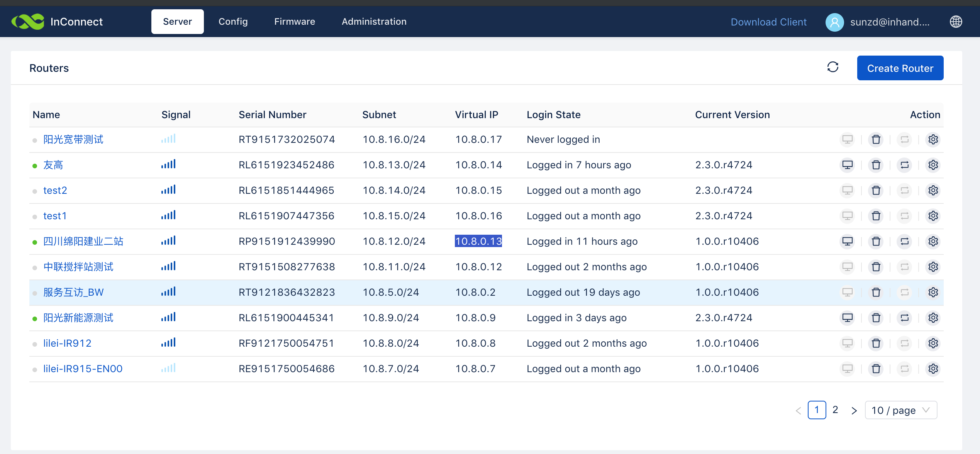Click monitor icon for 阳光新能源测试 row

click(847, 318)
